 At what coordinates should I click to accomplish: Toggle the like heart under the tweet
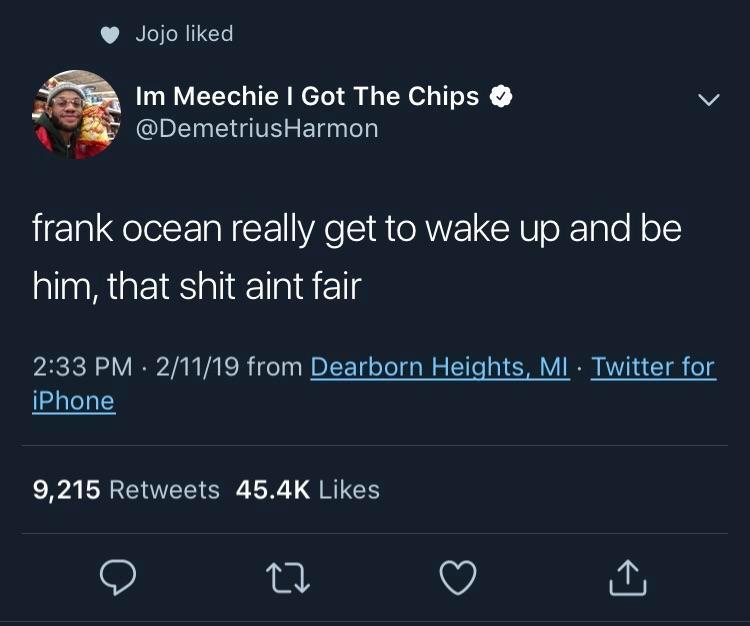pyautogui.click(x=457, y=577)
